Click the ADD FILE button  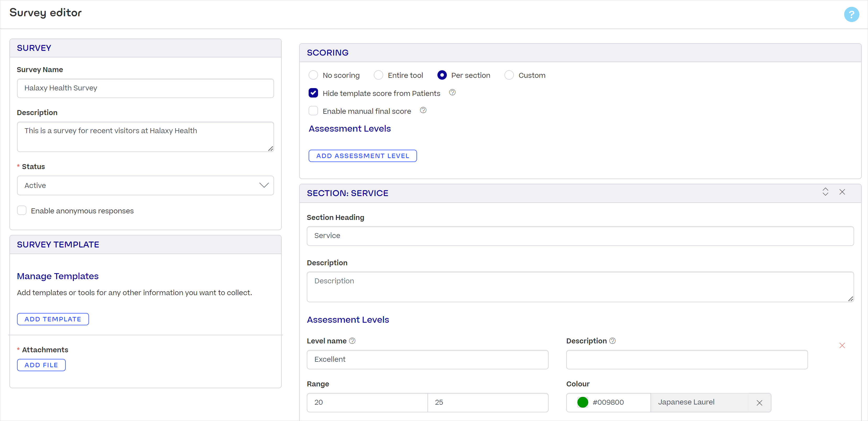pos(41,365)
